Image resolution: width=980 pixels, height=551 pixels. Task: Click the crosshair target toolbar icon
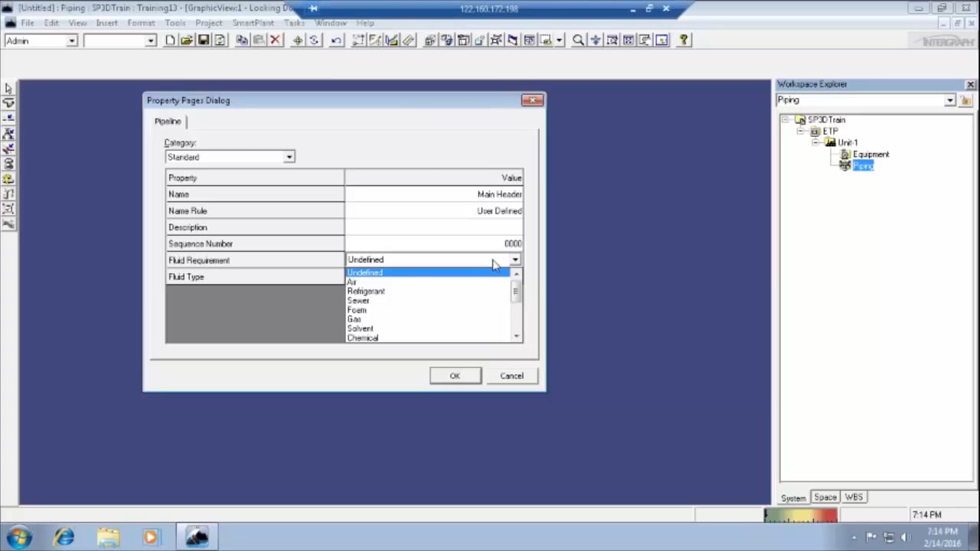[297, 41]
